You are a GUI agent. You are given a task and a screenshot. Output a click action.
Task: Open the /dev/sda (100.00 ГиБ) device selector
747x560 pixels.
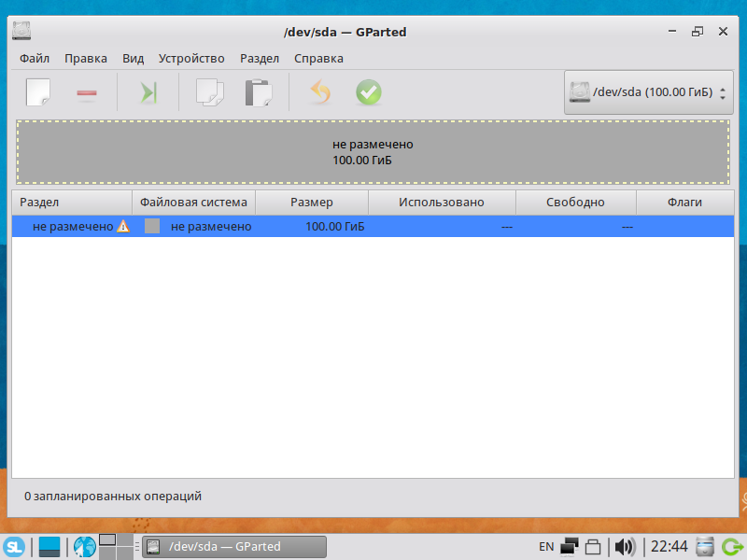(x=648, y=91)
